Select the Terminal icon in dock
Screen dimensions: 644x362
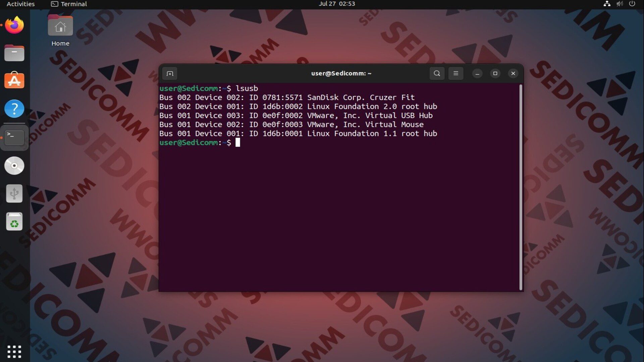point(14,137)
